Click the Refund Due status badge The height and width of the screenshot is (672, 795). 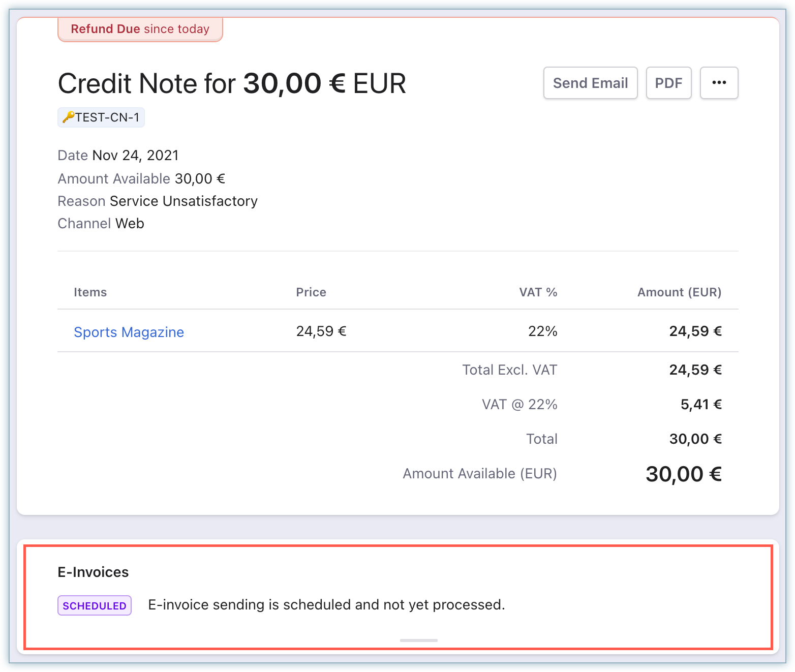140,29
